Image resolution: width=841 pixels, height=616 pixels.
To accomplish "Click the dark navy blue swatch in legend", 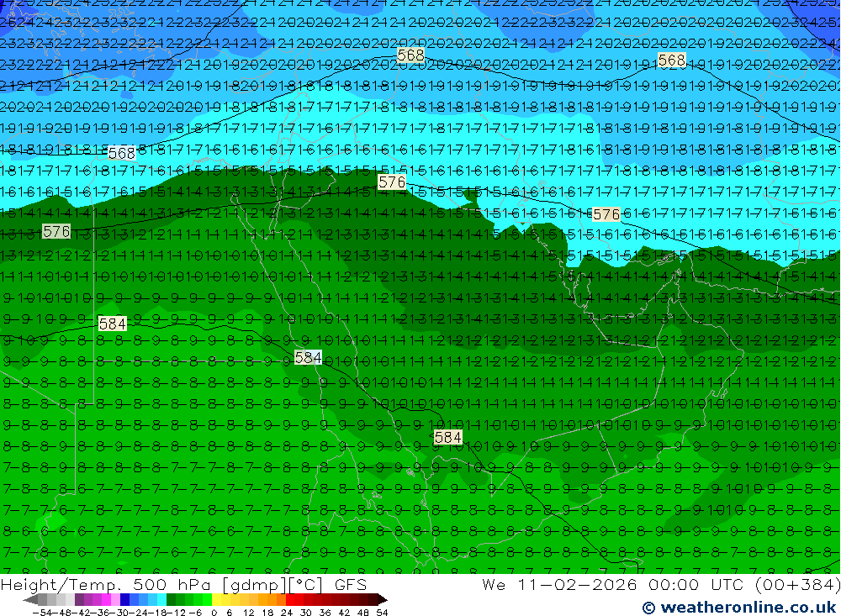I will coord(124,600).
